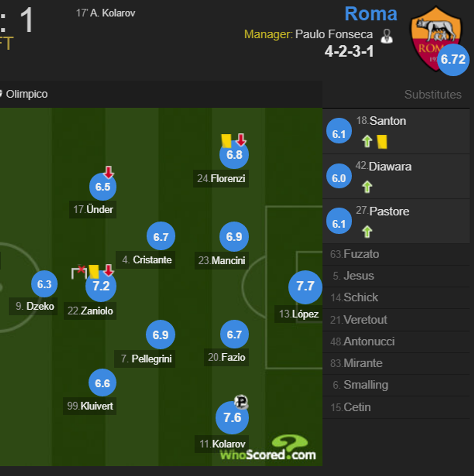Open the Roma team page link
This screenshot has height=476, width=474.
tap(370, 14)
